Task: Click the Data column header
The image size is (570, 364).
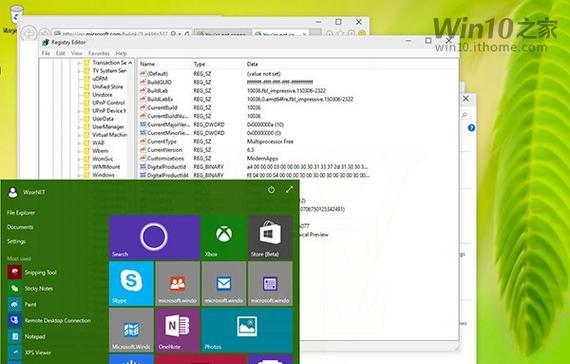Action: (x=252, y=64)
